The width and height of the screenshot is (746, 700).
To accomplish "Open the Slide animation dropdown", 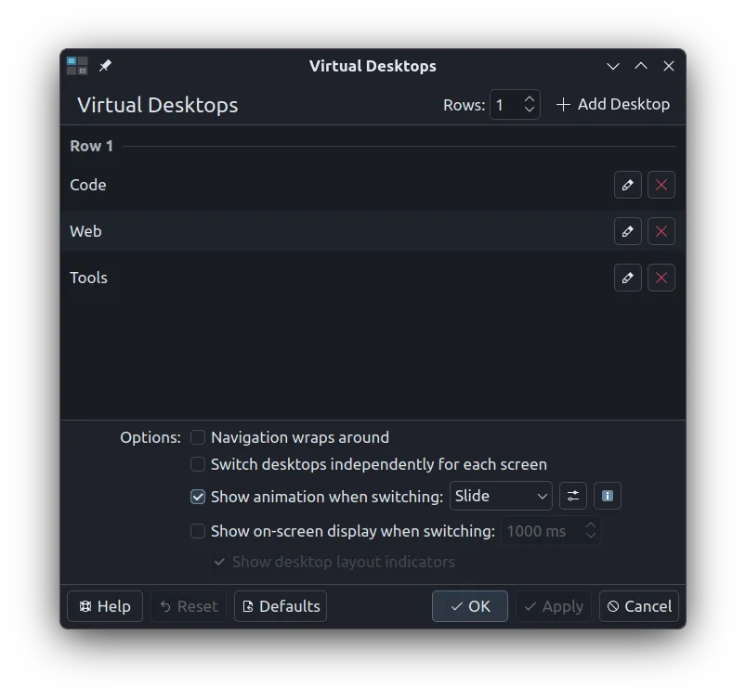I will coord(501,496).
